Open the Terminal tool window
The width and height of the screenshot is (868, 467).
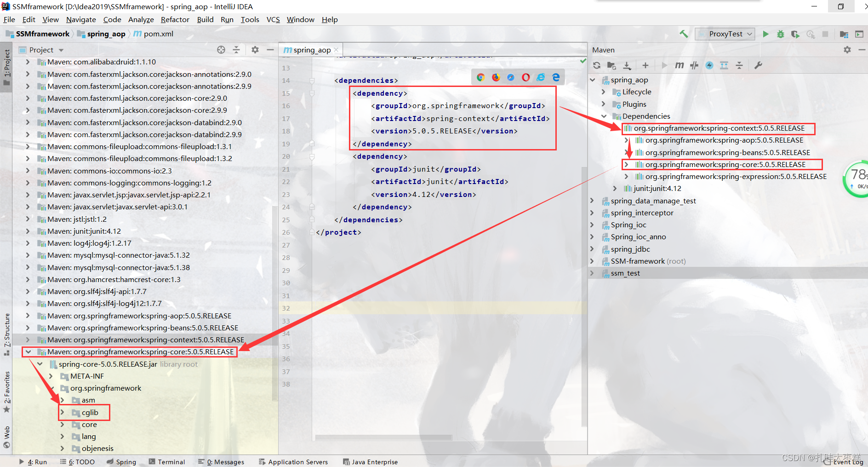pos(167,461)
